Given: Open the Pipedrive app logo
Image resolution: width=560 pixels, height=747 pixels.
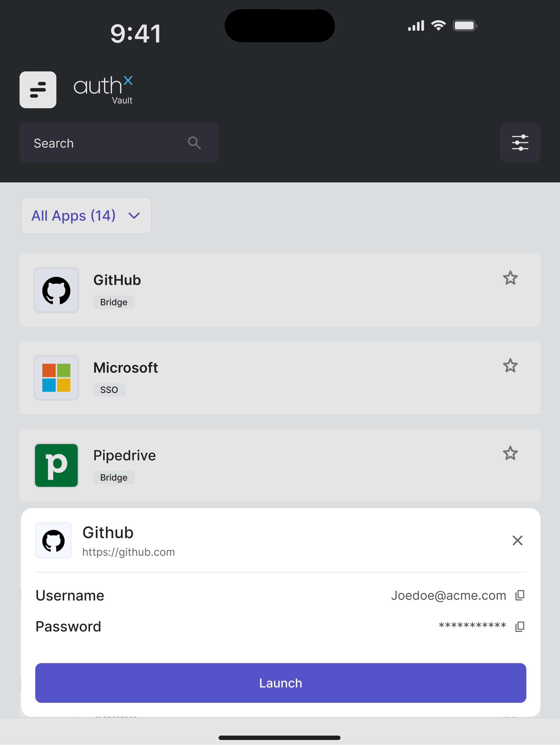Looking at the screenshot, I should coord(56,465).
